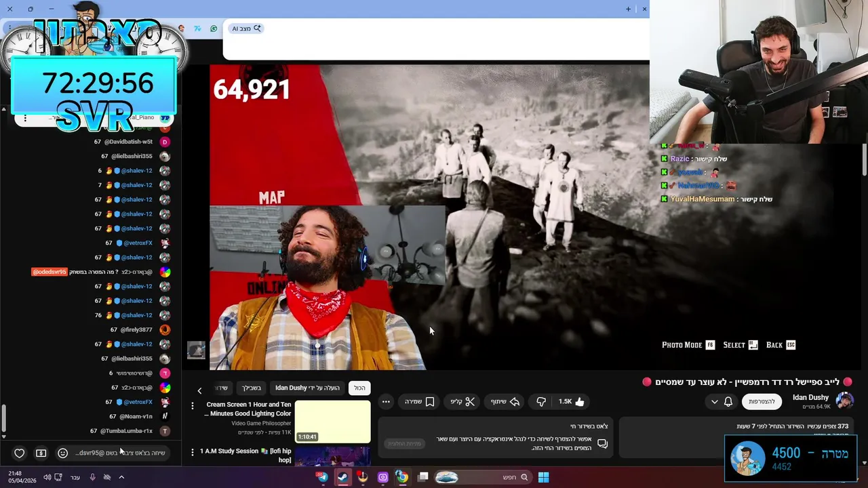Open options for the Cream Screen video
868x488 pixels.
(x=192, y=405)
